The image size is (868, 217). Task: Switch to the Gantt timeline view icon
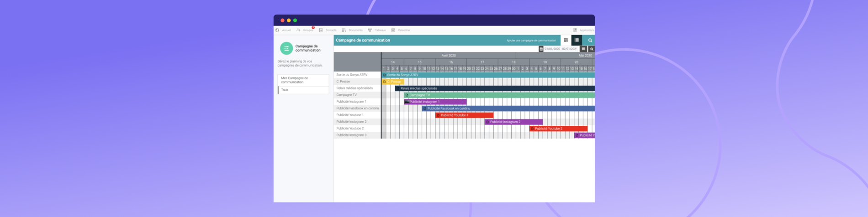566,40
